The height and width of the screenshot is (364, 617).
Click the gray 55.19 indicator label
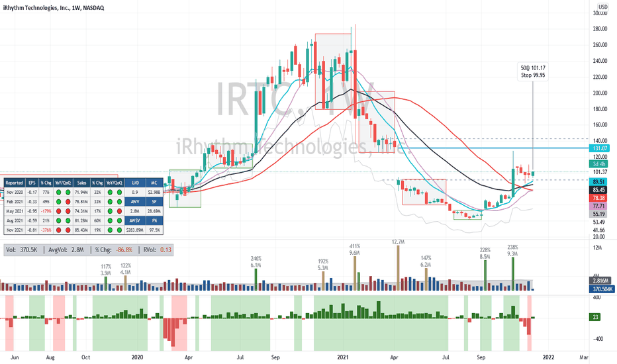tap(598, 214)
